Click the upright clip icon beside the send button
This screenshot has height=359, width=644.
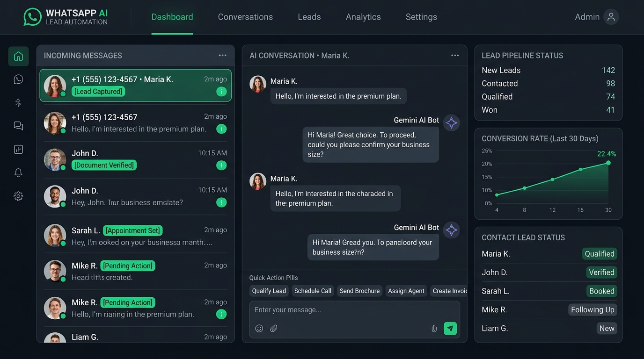click(x=434, y=328)
